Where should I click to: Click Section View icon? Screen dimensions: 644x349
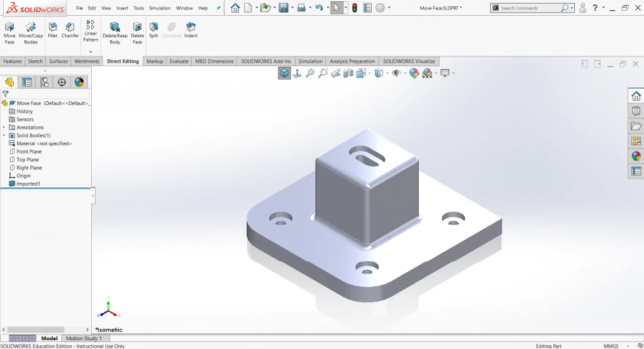pos(348,74)
